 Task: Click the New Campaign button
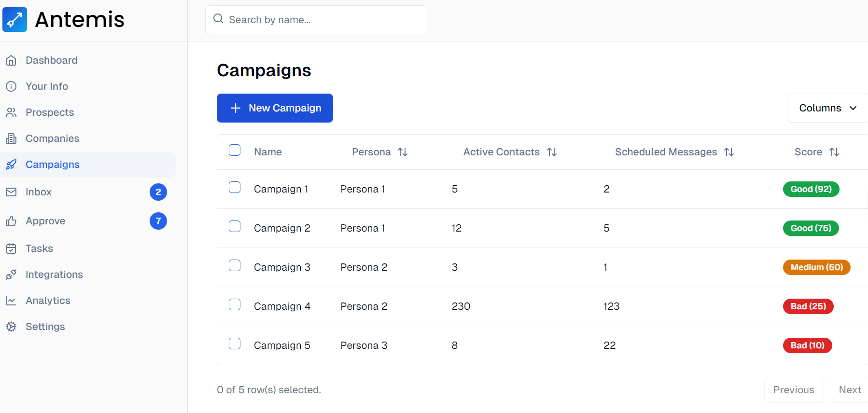point(275,108)
